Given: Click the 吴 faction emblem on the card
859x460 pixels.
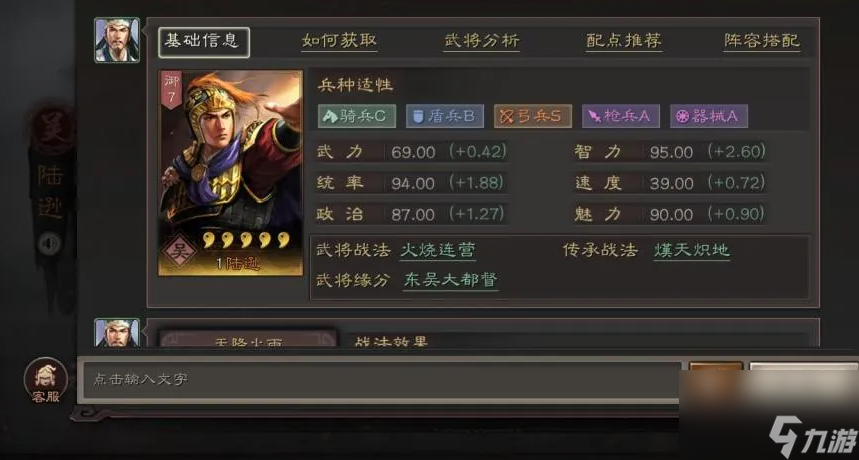Looking at the screenshot, I should [179, 253].
